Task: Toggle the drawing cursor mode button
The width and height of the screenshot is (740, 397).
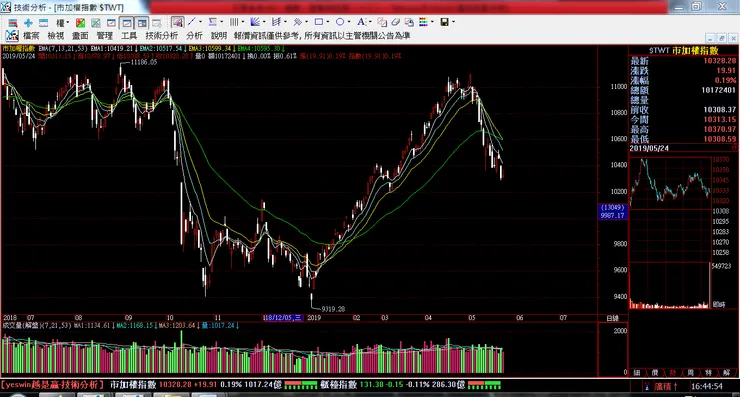Action: (177, 22)
